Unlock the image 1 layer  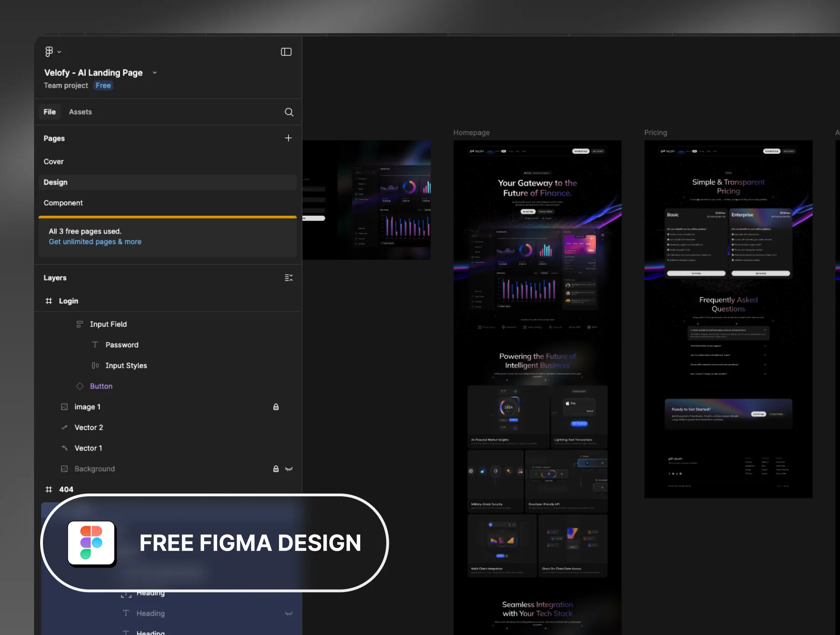point(276,407)
